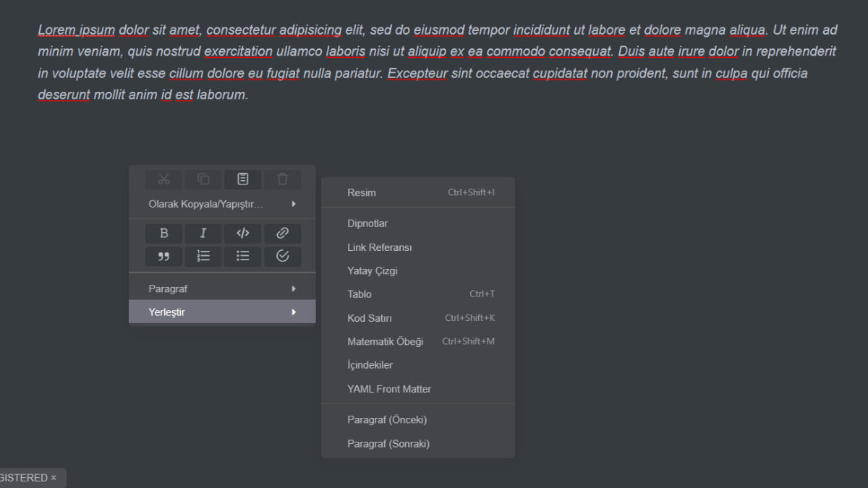Viewport: 868px width, 488px height.
Task: Click the cut scissors icon
Action: (164, 179)
